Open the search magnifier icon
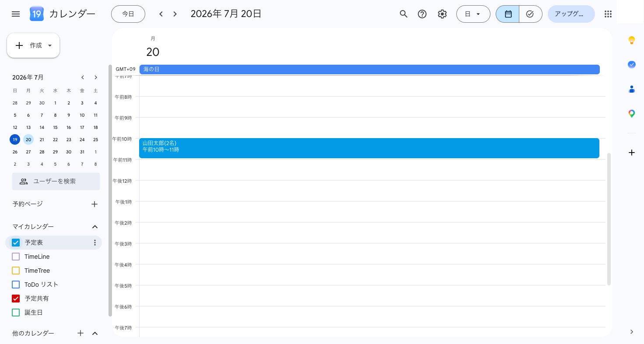644x344 pixels. (x=404, y=14)
